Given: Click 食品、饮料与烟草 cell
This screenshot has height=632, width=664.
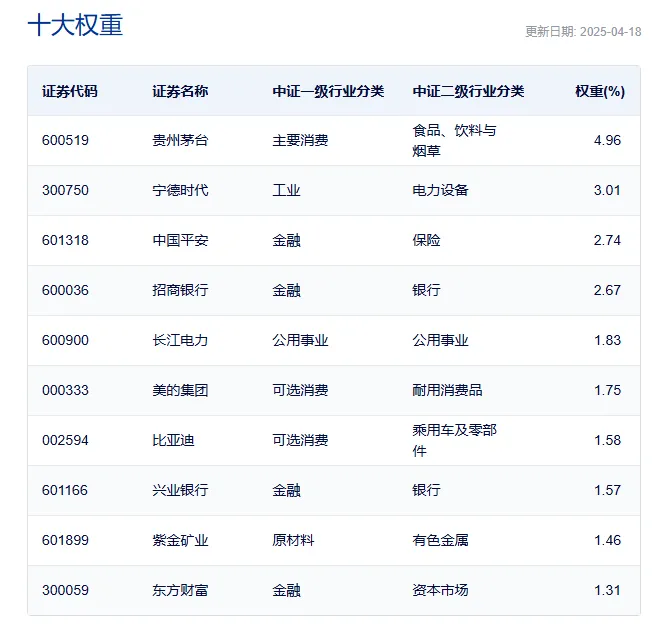Looking at the screenshot, I should pos(454,140).
